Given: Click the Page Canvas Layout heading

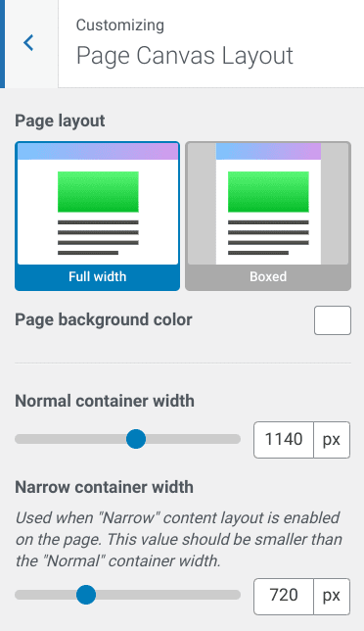Looking at the screenshot, I should (x=185, y=56).
